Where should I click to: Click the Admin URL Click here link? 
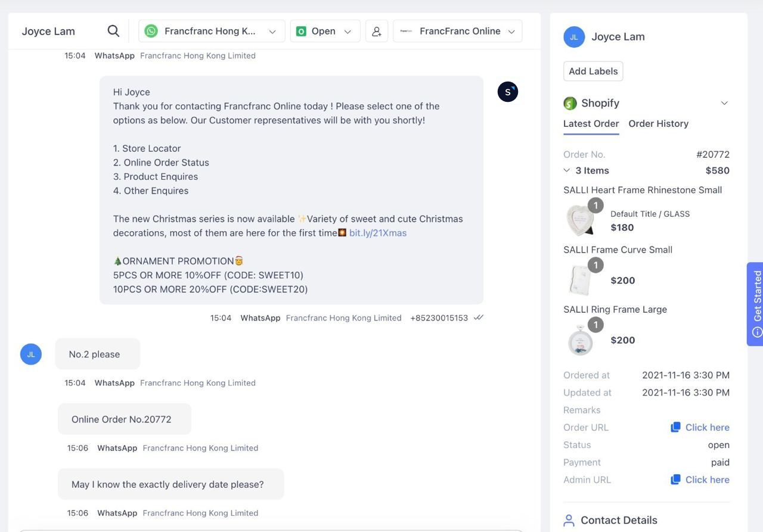tap(708, 480)
